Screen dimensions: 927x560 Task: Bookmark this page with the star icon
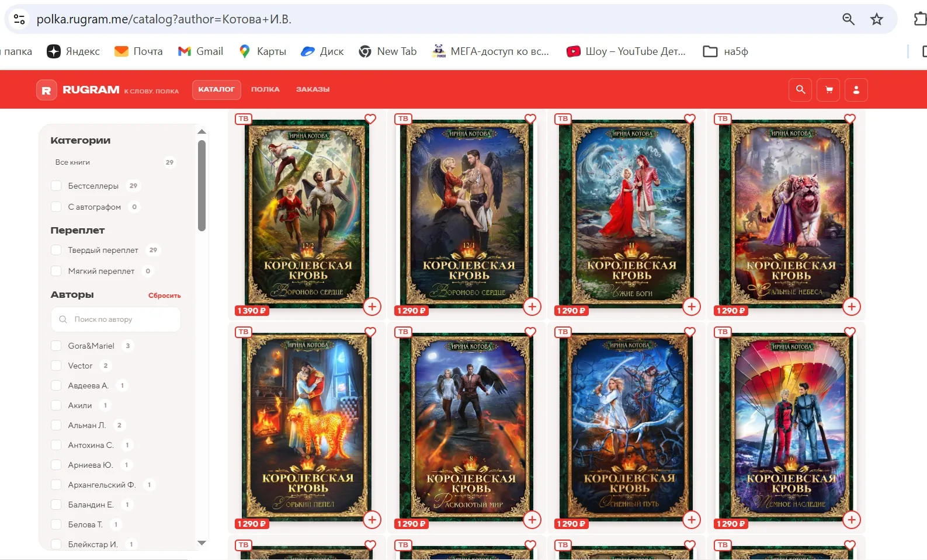pos(877,19)
